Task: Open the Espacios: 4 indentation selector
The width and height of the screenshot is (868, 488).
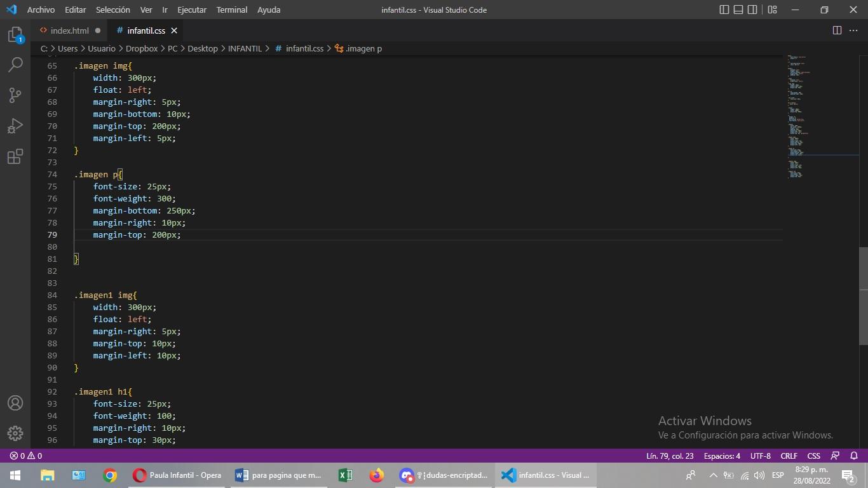Action: [722, 456]
